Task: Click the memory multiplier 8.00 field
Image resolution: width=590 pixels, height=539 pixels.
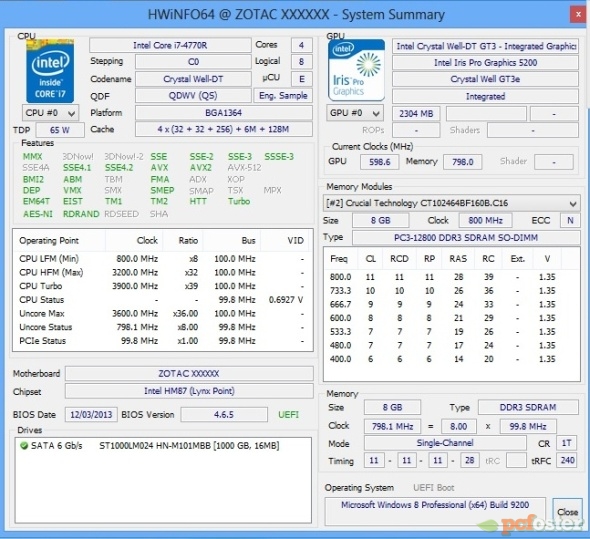Action: tap(459, 426)
